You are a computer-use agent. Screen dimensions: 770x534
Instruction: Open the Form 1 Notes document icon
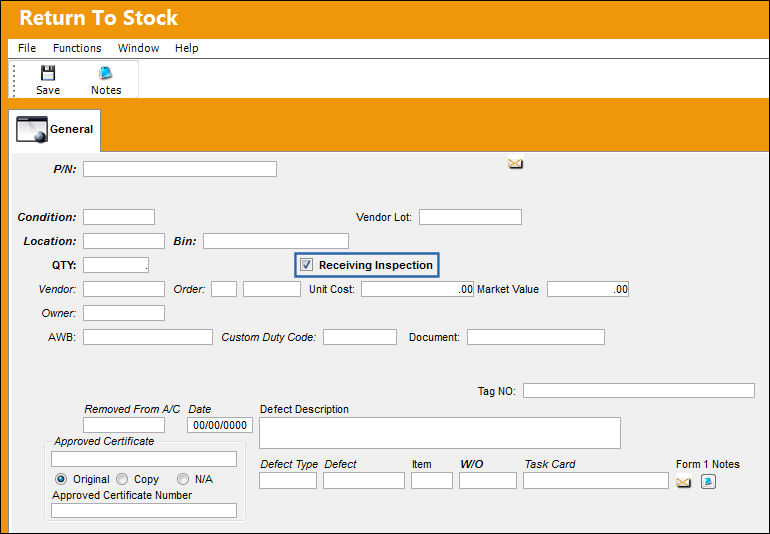[708, 481]
